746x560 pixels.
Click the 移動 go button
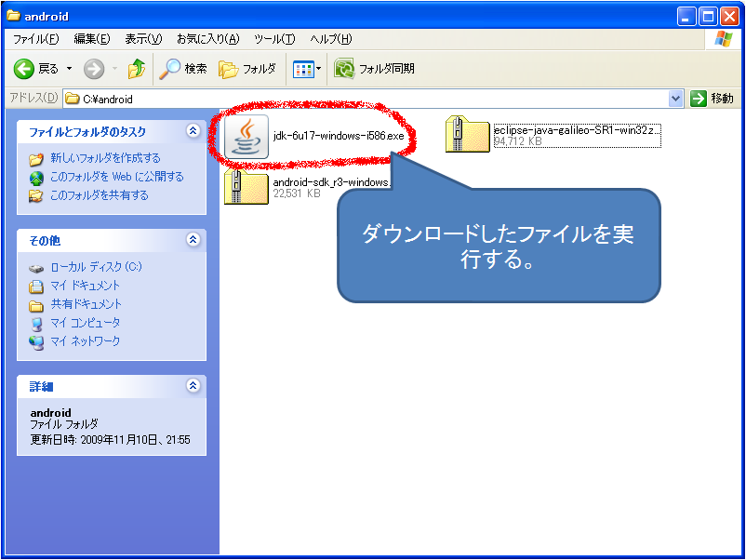712,99
